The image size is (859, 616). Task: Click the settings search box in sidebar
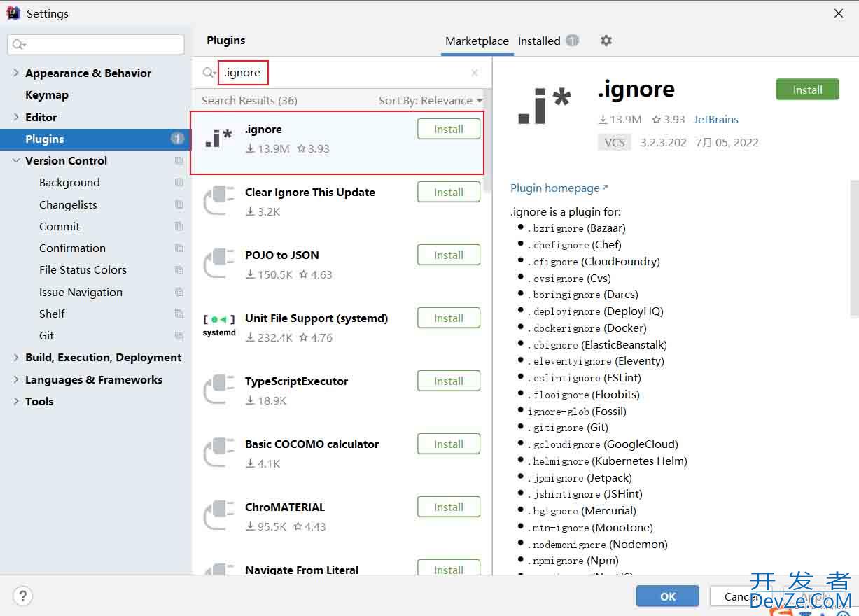[x=96, y=45]
